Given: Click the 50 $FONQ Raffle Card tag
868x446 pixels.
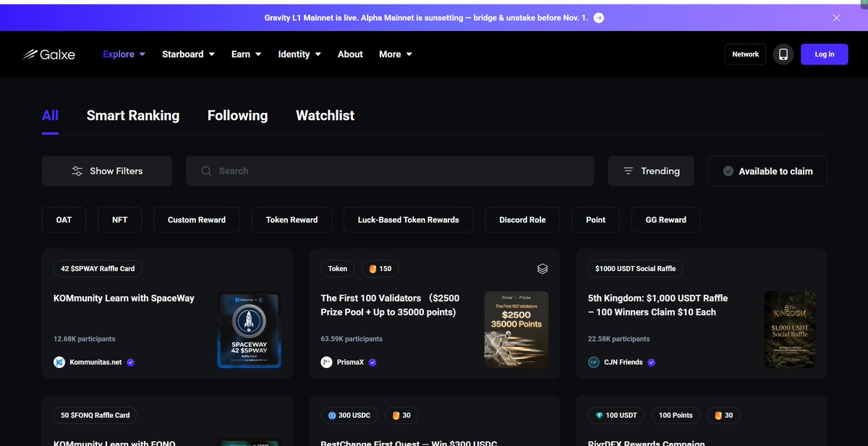Looking at the screenshot, I should 95,415.
